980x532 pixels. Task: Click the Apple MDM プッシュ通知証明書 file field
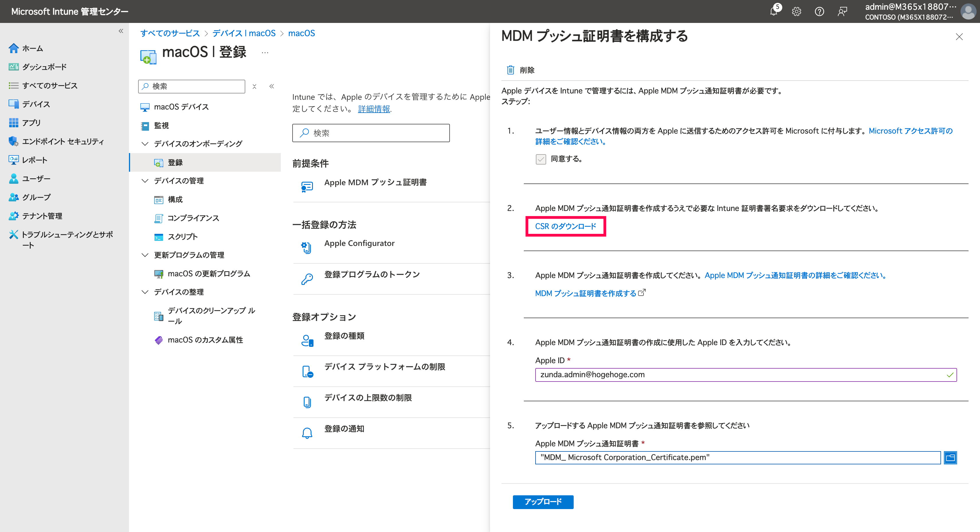(738, 457)
